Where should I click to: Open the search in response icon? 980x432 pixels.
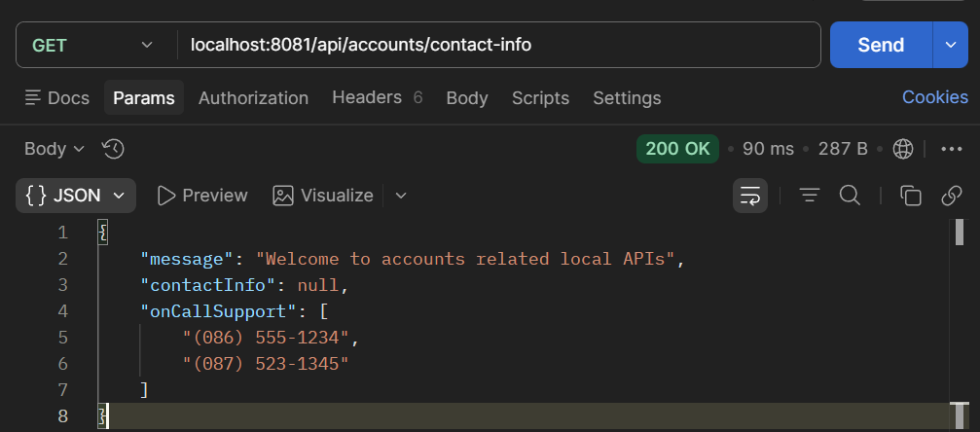point(850,196)
